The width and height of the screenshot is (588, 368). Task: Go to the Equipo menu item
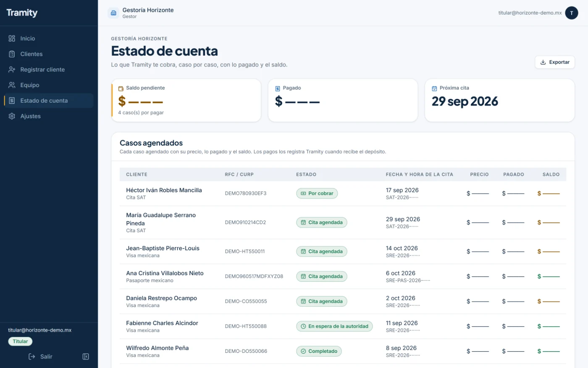point(49,85)
